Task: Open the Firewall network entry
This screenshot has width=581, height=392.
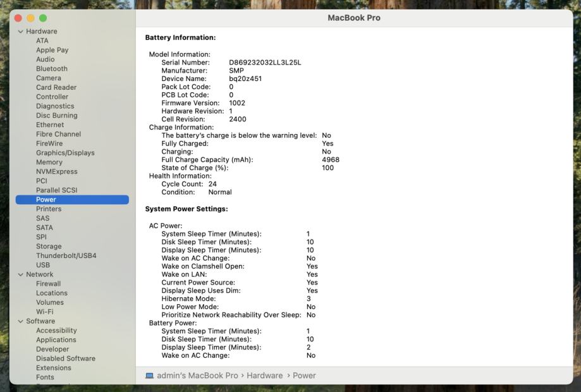Action: [49, 284]
